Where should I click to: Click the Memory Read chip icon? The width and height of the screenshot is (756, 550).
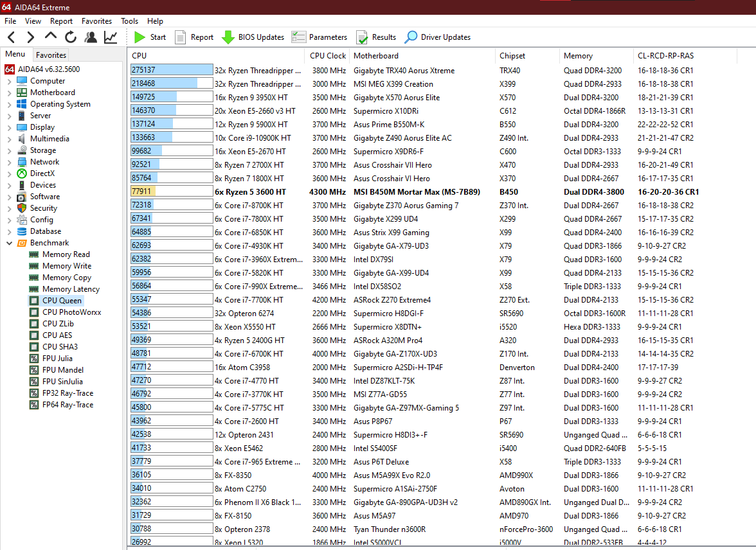pyautogui.click(x=33, y=254)
